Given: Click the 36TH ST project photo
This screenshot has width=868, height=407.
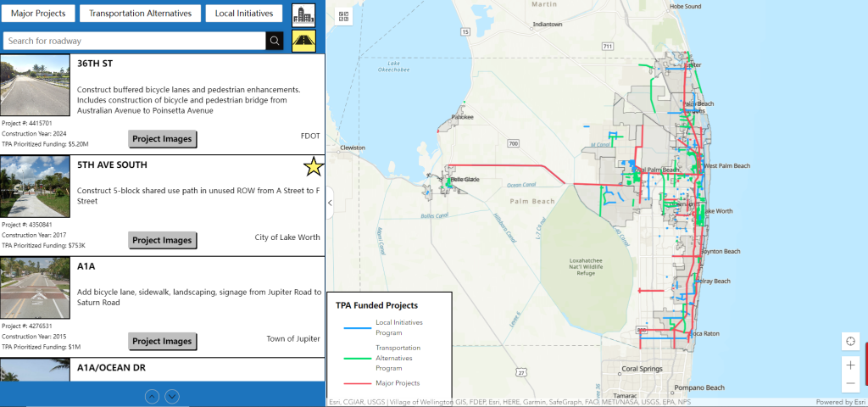Looking at the screenshot, I should pos(35,86).
